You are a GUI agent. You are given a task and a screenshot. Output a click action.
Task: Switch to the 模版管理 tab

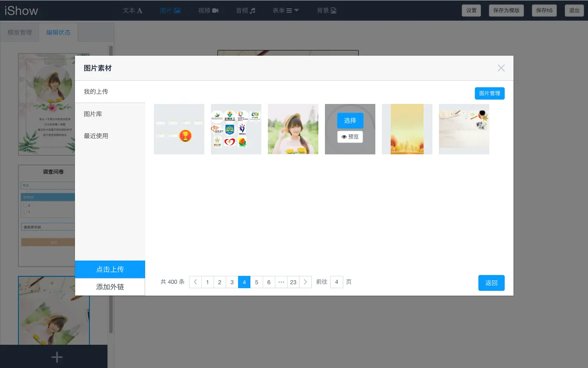pyautogui.click(x=19, y=32)
